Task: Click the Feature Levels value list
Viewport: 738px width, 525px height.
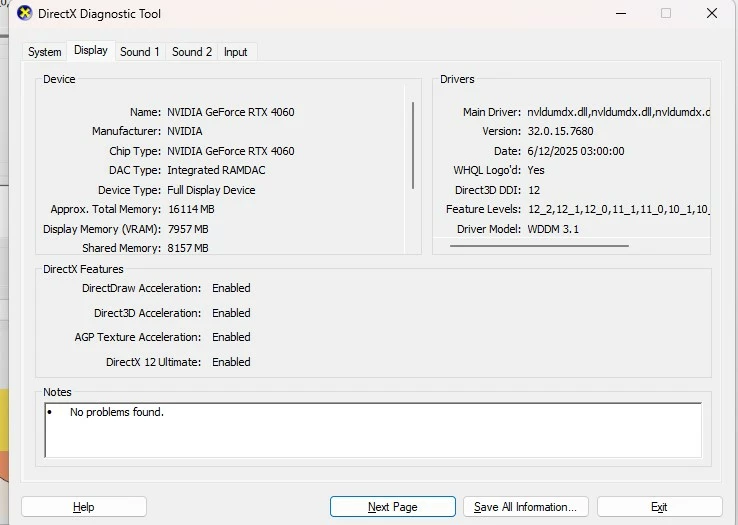Action: [618, 209]
